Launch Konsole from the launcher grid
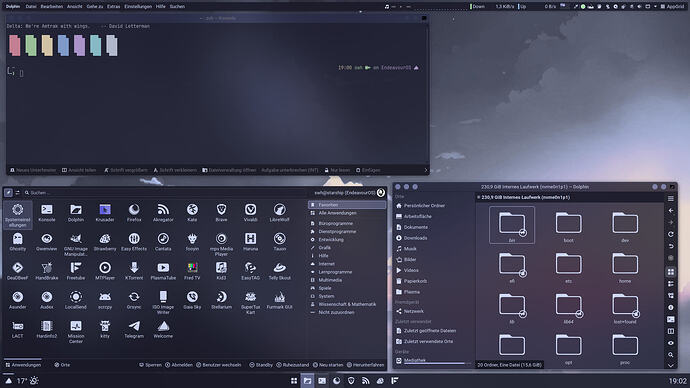This screenshot has width=690, height=388. pyautogui.click(x=47, y=212)
